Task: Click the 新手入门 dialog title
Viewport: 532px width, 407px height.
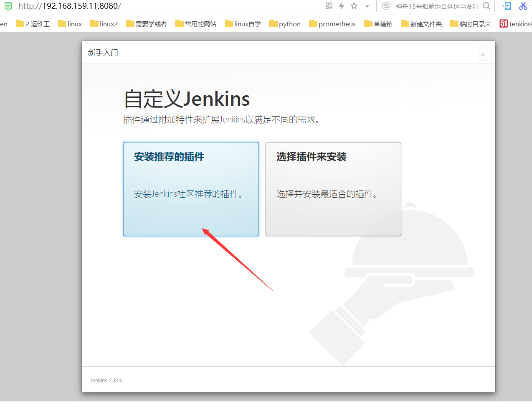Action: coord(103,53)
